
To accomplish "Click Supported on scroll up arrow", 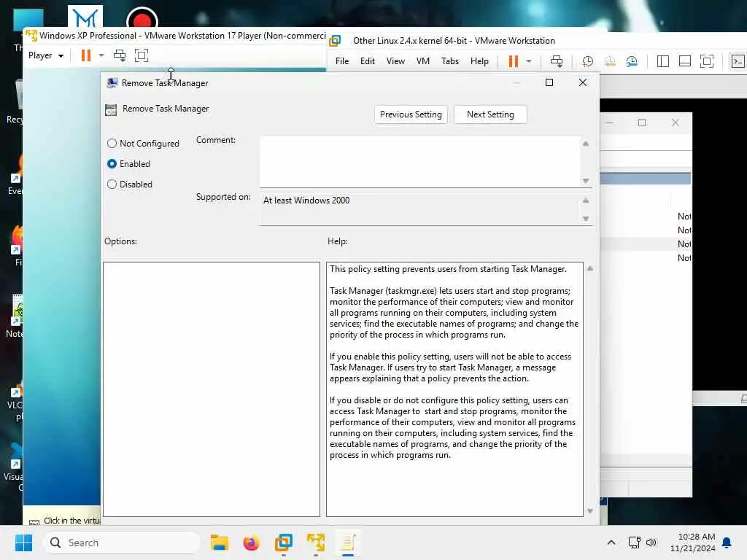I will [x=586, y=201].
